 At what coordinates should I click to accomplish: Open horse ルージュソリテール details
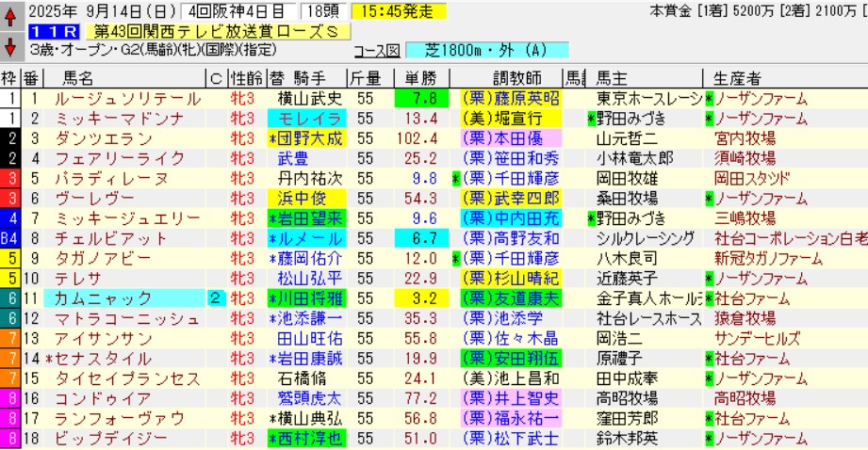coord(115,98)
